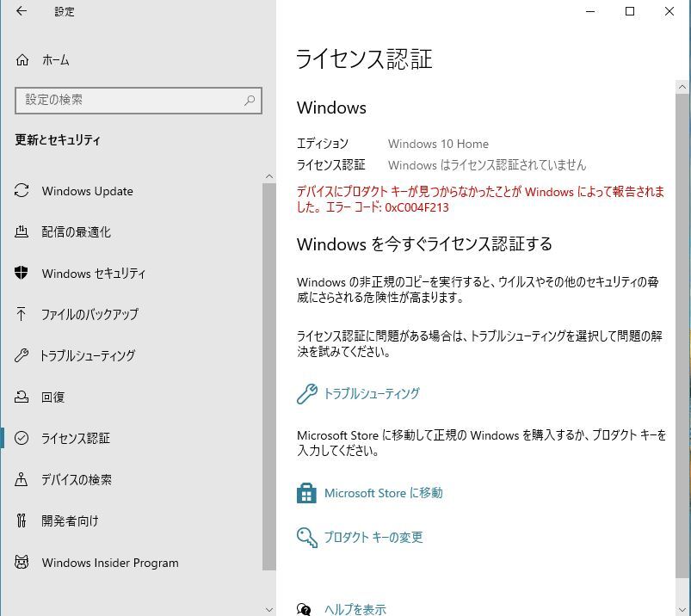Screen dimensions: 691x616
Task: Click the ファイルのバックアップ upload arrow icon
Action: 22,314
